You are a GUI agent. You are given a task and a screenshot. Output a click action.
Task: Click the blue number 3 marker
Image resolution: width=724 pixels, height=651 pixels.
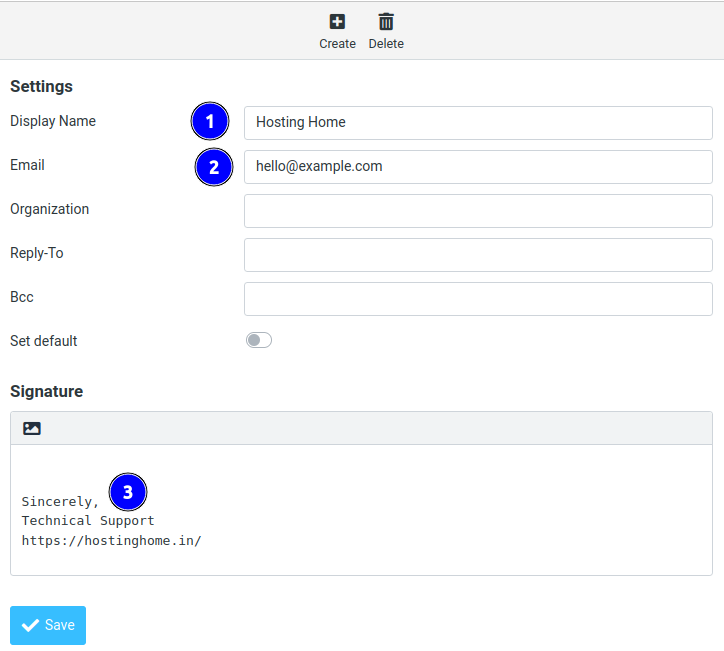pyautogui.click(x=127, y=492)
